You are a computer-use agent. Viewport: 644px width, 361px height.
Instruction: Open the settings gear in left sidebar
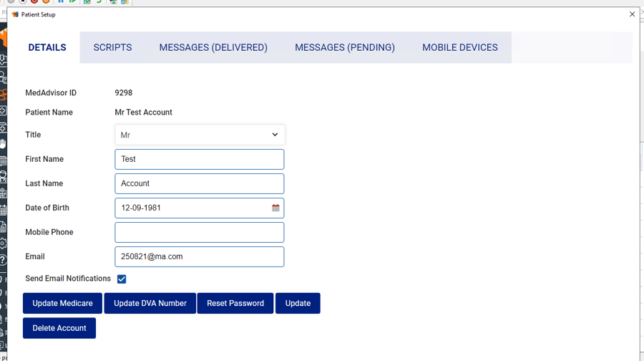click(x=4, y=244)
